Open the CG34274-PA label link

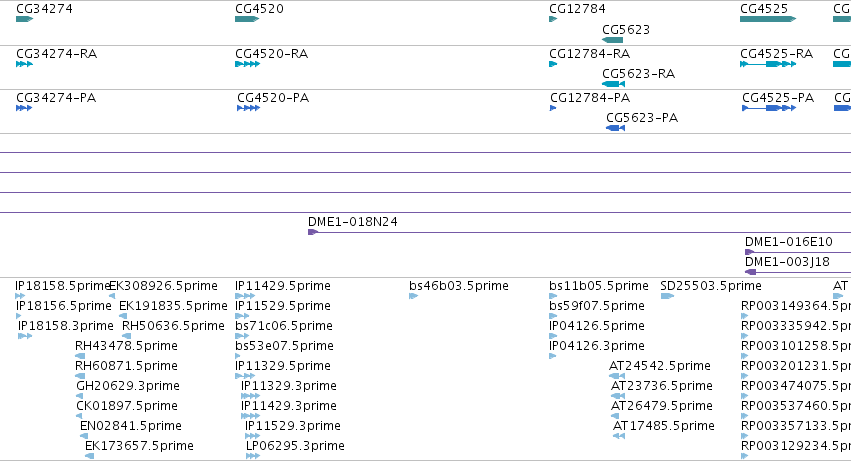56,98
